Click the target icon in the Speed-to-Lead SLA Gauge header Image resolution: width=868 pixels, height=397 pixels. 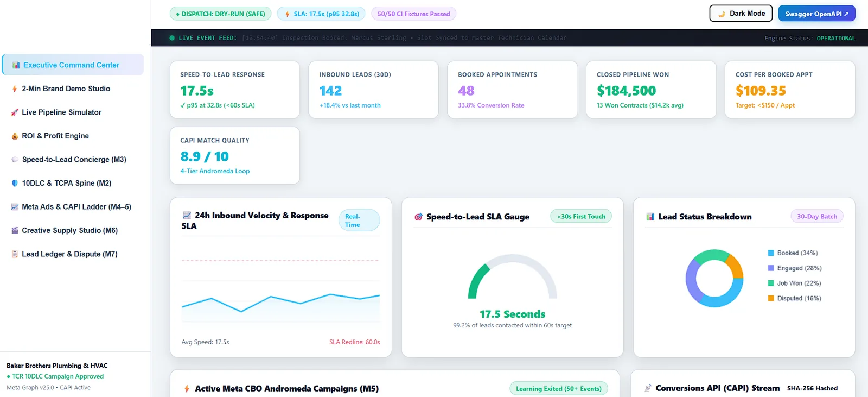pos(418,217)
